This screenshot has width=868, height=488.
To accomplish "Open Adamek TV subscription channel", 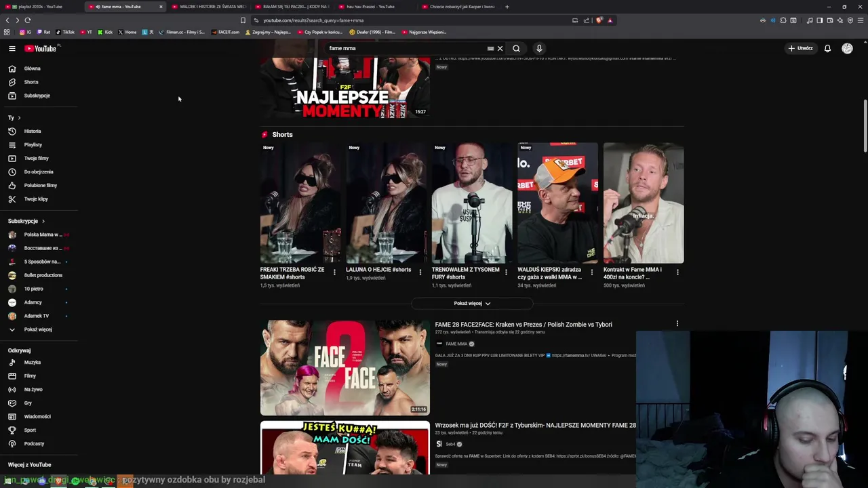I will click(x=38, y=316).
